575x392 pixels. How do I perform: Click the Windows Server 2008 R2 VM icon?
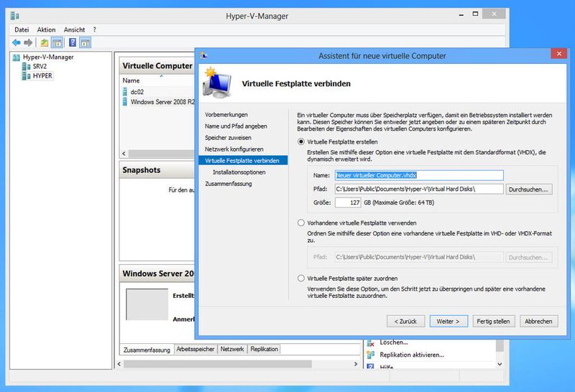click(x=125, y=101)
